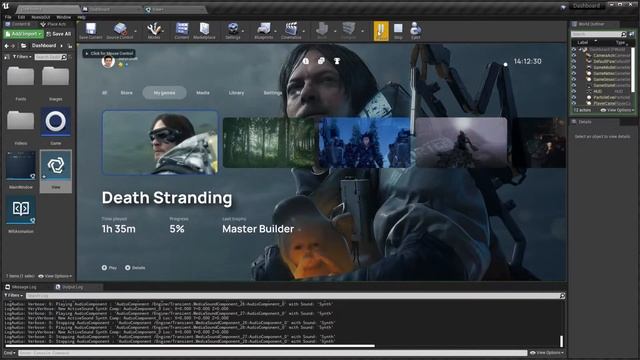Open the Help menu
Screen dimensions: 640x360
tap(81, 17)
